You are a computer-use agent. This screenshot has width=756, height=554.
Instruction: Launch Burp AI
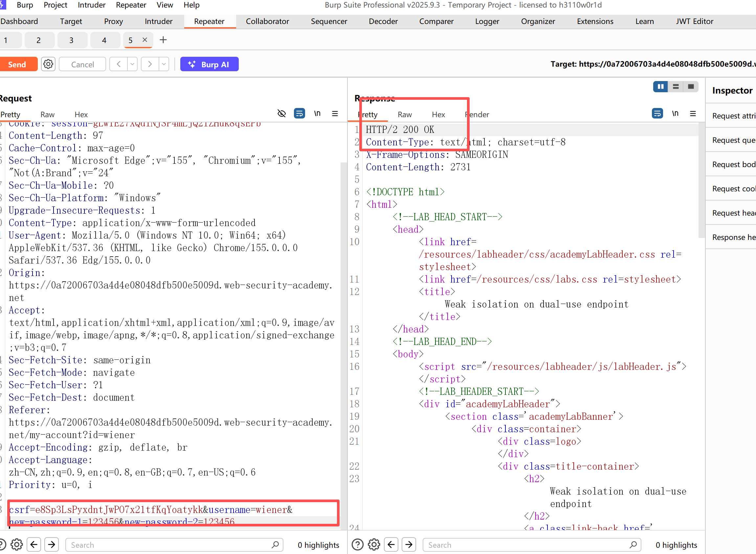pyautogui.click(x=210, y=64)
